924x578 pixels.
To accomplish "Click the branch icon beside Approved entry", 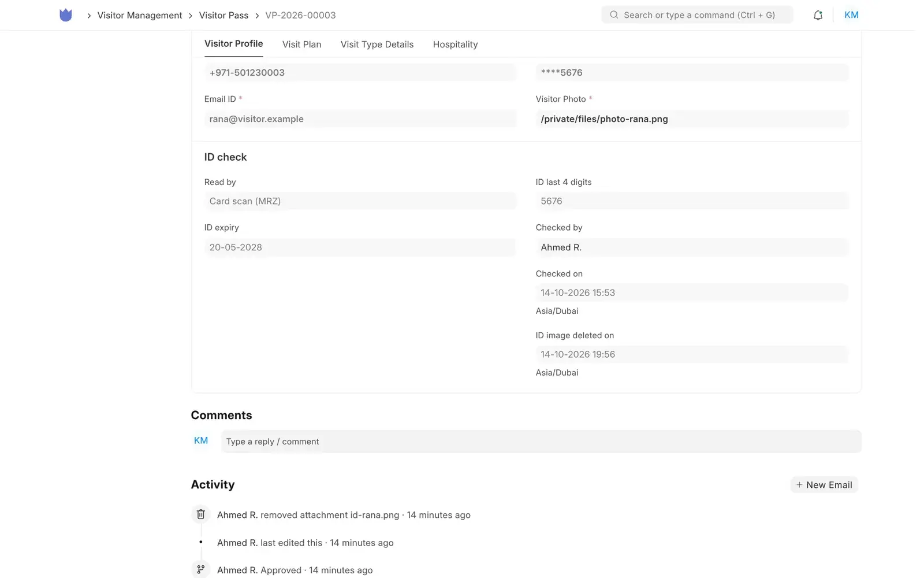I will pos(200,569).
